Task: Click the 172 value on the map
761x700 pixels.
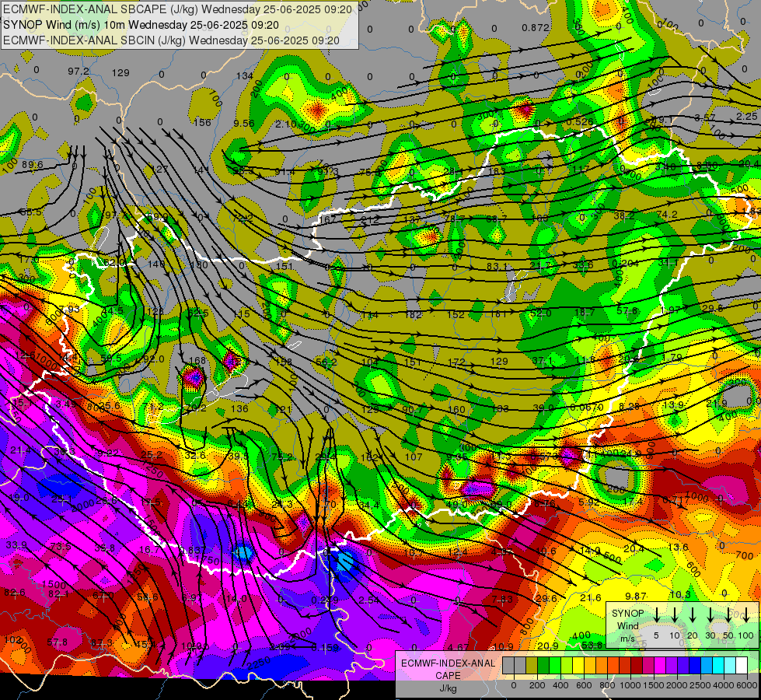Action: tap(457, 362)
